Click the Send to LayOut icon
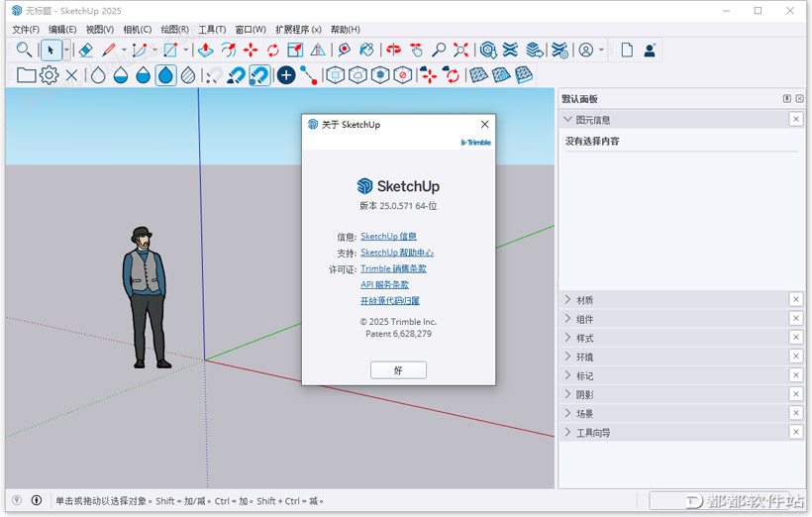 pyautogui.click(x=535, y=50)
